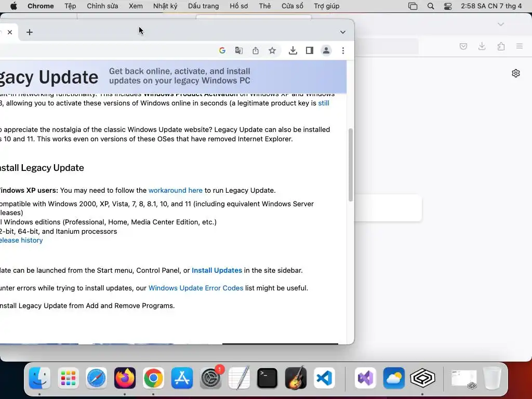The image size is (532, 399).
Task: Open Chrome downloads icon
Action: [293, 50]
